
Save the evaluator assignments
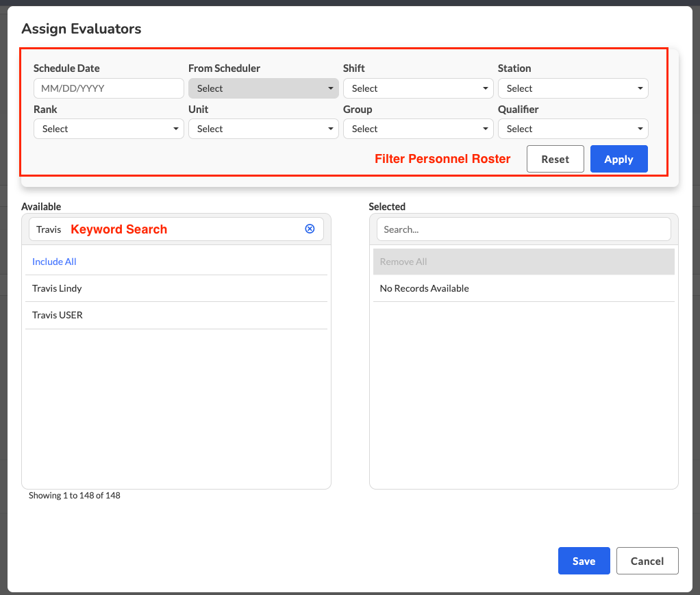pyautogui.click(x=584, y=561)
